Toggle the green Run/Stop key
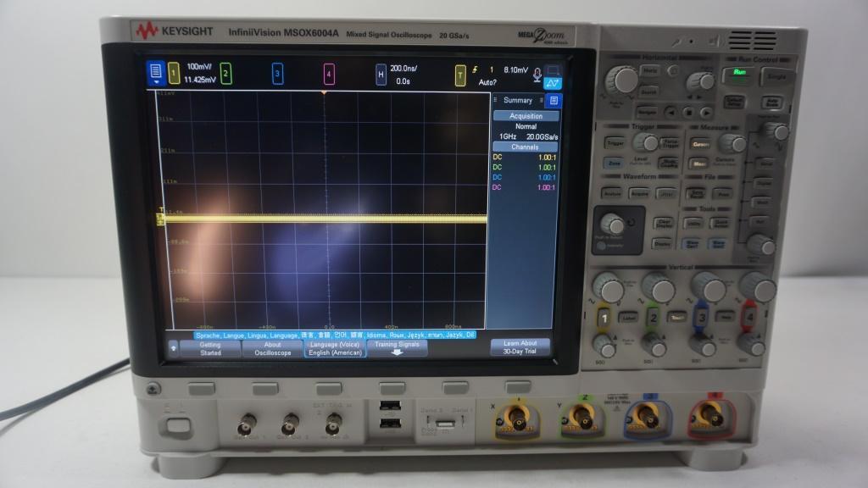868x488 pixels. coord(739,74)
